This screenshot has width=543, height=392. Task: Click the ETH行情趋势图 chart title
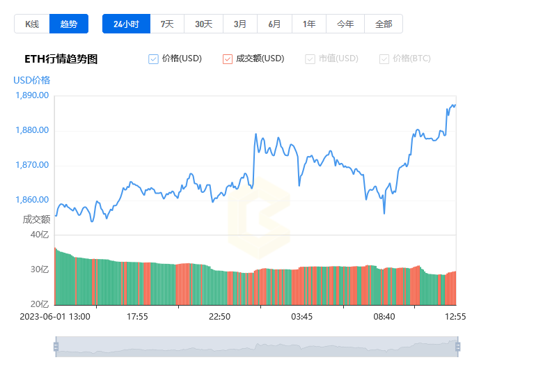(x=61, y=59)
